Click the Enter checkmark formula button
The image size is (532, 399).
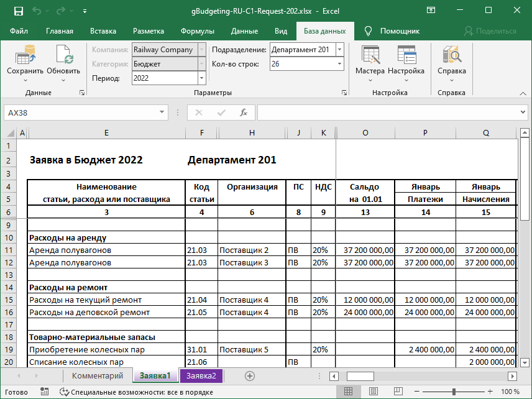[x=221, y=112]
